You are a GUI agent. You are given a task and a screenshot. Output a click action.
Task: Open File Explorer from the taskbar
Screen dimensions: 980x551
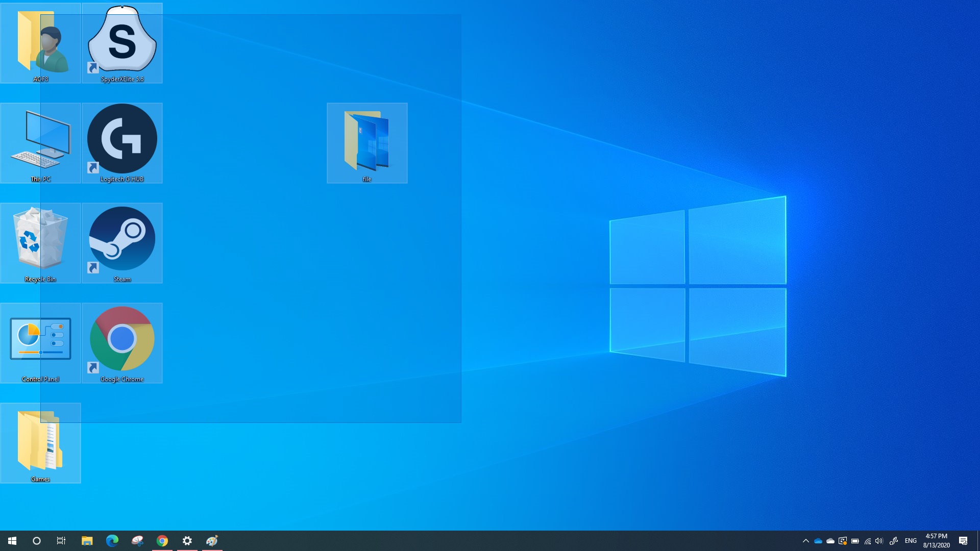[x=87, y=541]
